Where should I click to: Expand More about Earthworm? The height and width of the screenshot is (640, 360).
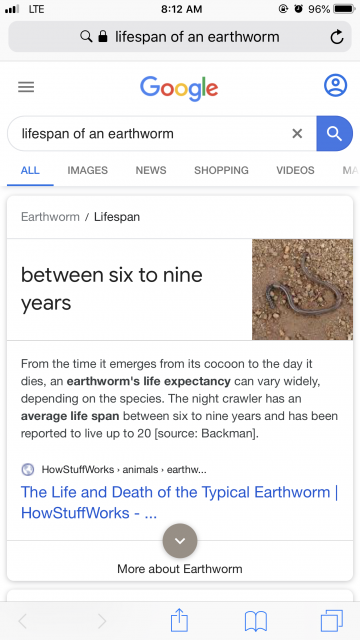(x=180, y=569)
